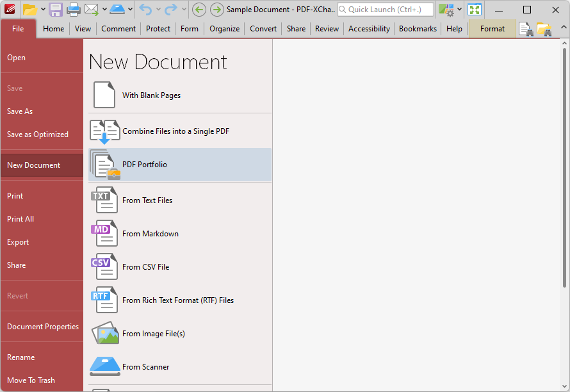This screenshot has height=392, width=570.
Task: Expand the Scanner dropdown arrow
Action: click(130, 10)
